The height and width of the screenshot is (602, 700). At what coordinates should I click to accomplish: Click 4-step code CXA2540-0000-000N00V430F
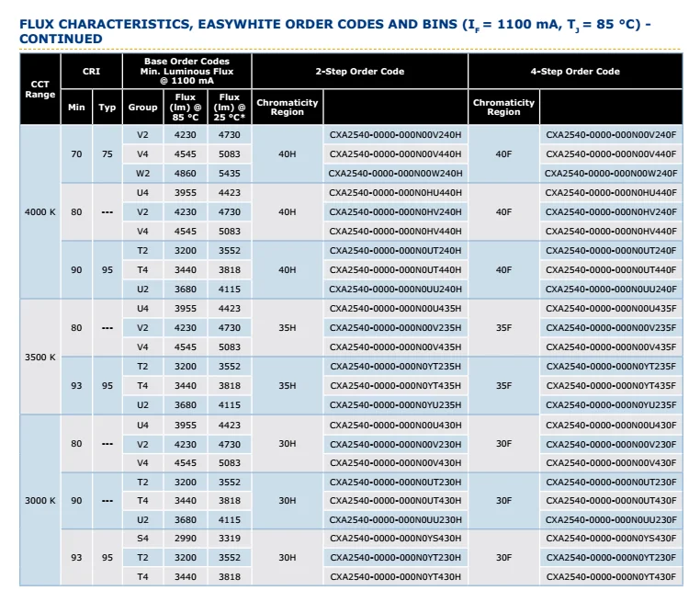(x=611, y=463)
